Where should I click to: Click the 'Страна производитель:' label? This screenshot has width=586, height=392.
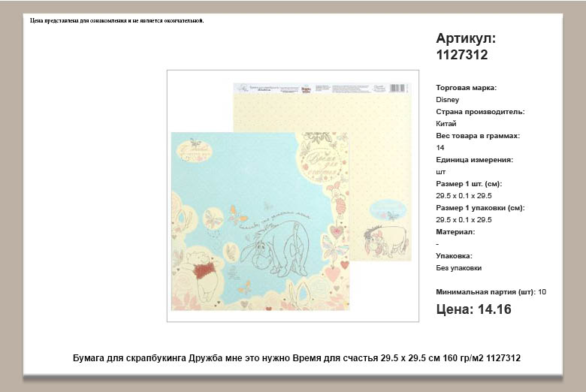point(480,112)
